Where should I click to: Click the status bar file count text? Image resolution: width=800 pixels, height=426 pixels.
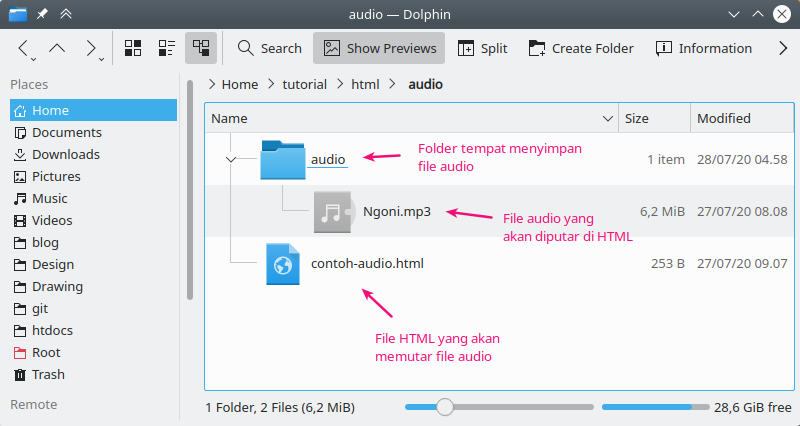point(280,408)
